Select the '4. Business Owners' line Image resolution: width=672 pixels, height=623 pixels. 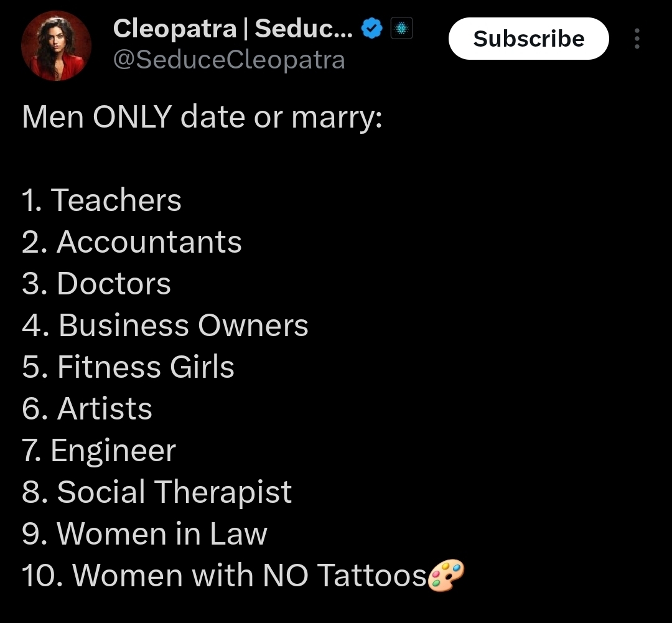(x=165, y=326)
